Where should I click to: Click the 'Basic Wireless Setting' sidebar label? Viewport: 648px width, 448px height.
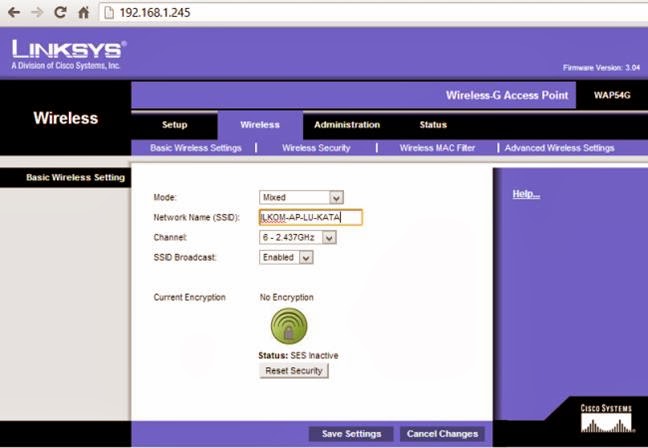click(75, 177)
